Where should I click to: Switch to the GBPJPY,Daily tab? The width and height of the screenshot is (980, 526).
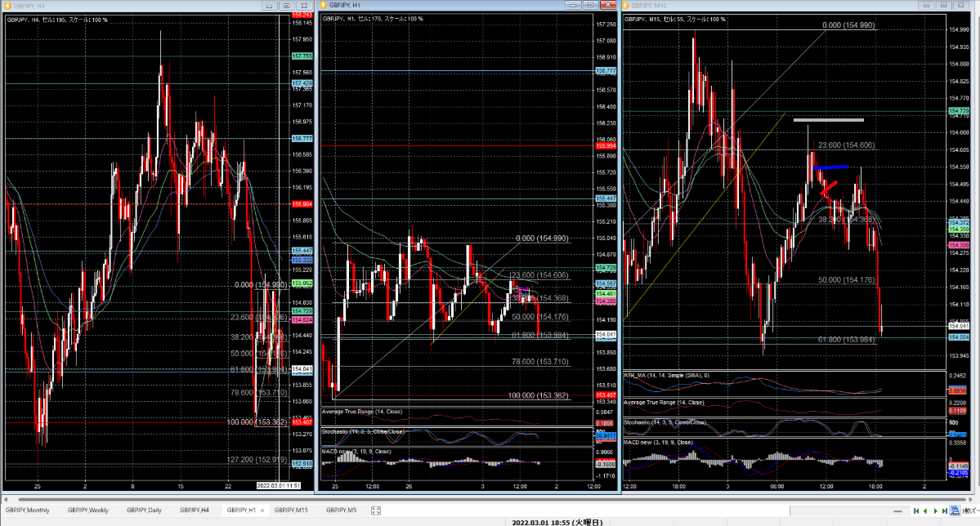(145, 510)
